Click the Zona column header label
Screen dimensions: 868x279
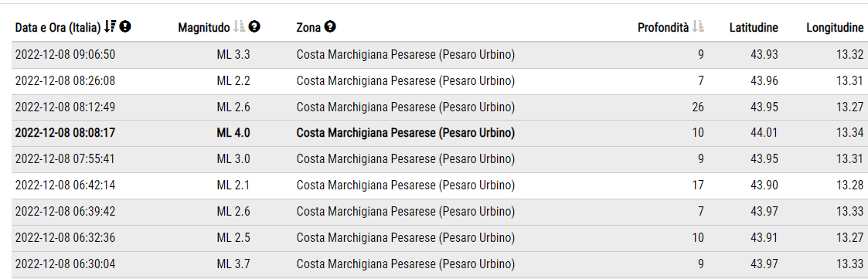309,27
